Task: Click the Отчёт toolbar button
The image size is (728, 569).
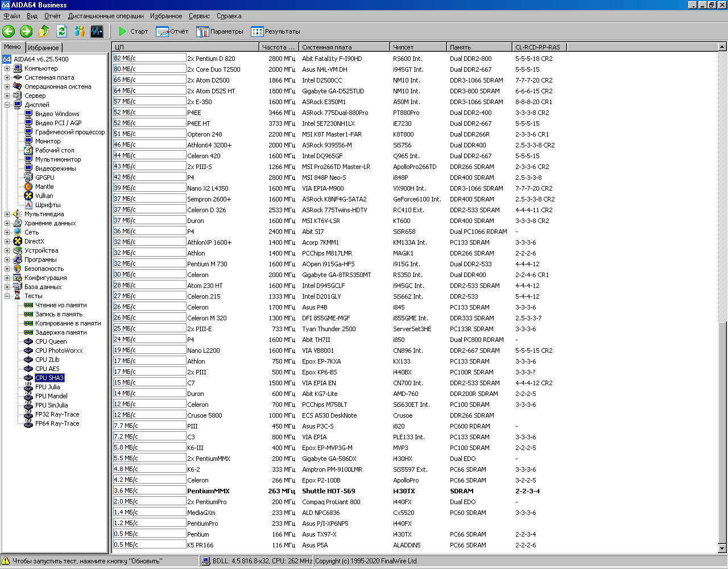Action: pyautogui.click(x=172, y=31)
